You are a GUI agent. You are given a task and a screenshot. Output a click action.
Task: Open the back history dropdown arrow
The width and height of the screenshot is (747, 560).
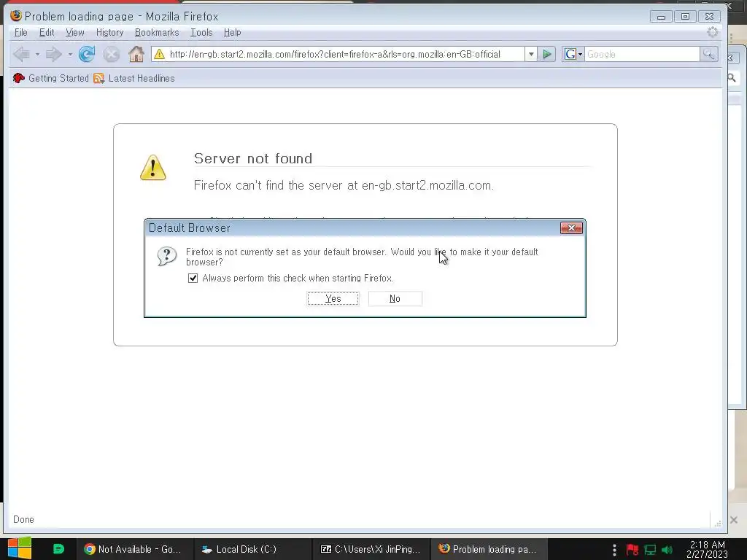pos(37,54)
